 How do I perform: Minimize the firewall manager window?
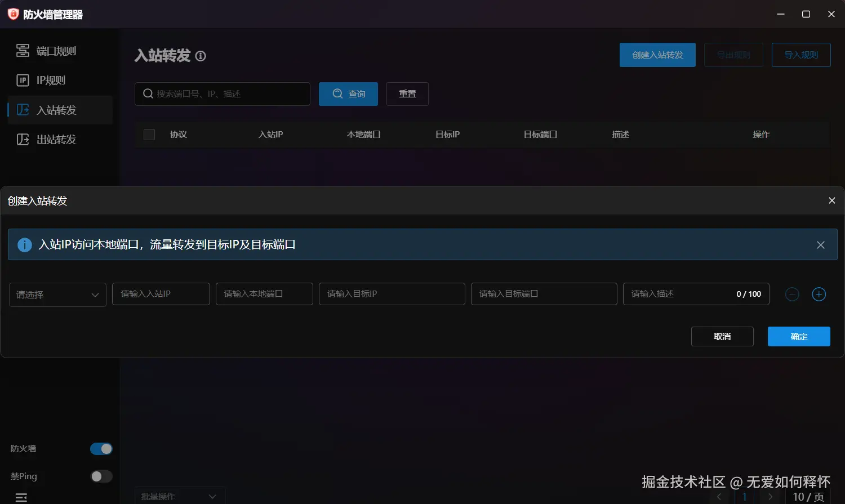click(x=781, y=14)
